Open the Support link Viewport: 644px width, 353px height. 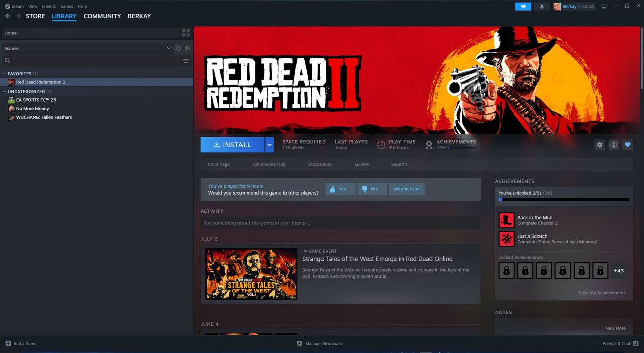pyautogui.click(x=399, y=164)
